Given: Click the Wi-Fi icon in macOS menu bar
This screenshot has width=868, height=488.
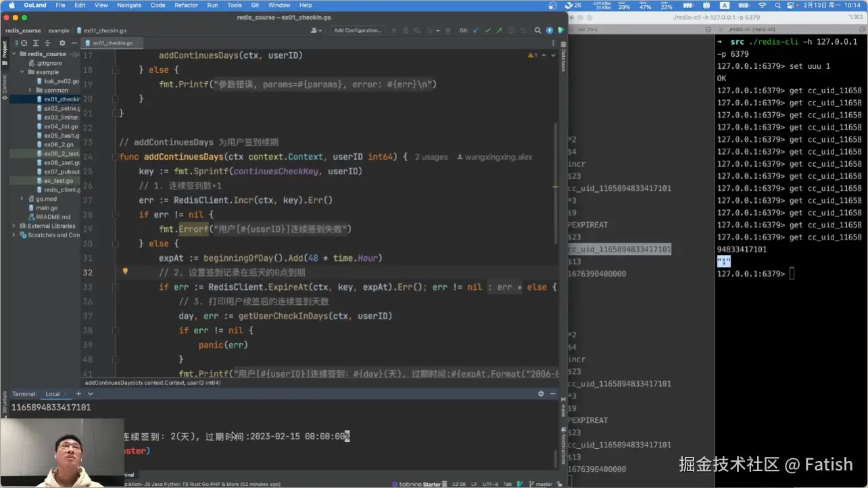Looking at the screenshot, I should coord(762,5).
